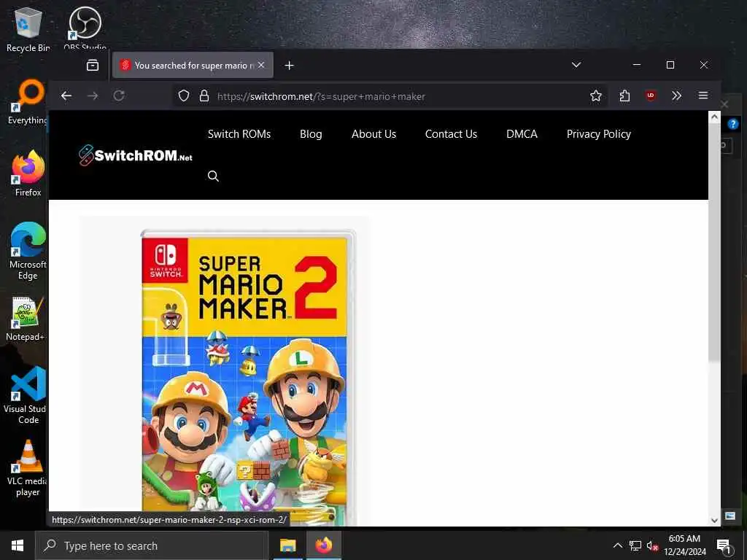Open a new tab with the plus button
This screenshot has width=747, height=560.
pyautogui.click(x=289, y=65)
